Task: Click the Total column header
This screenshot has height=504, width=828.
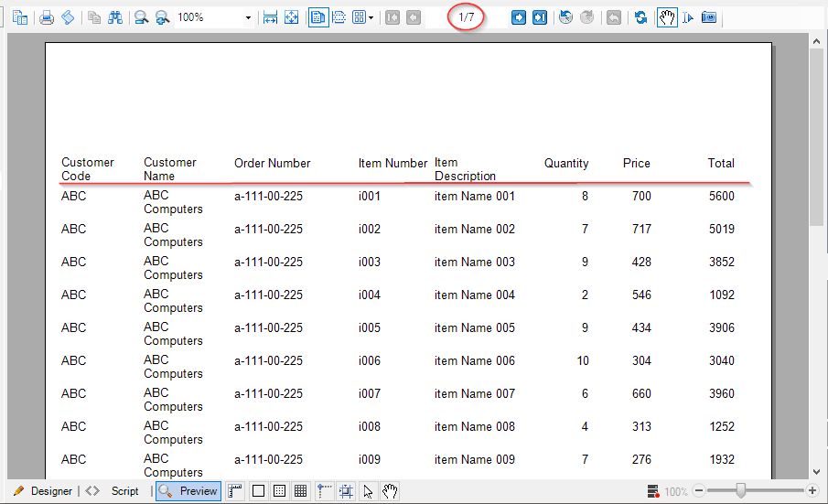Action: tap(721, 163)
